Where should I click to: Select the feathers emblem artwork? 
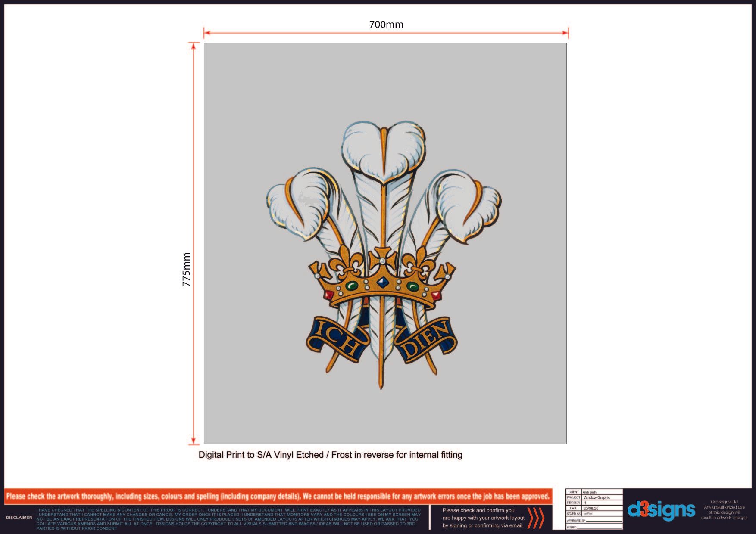(x=383, y=255)
